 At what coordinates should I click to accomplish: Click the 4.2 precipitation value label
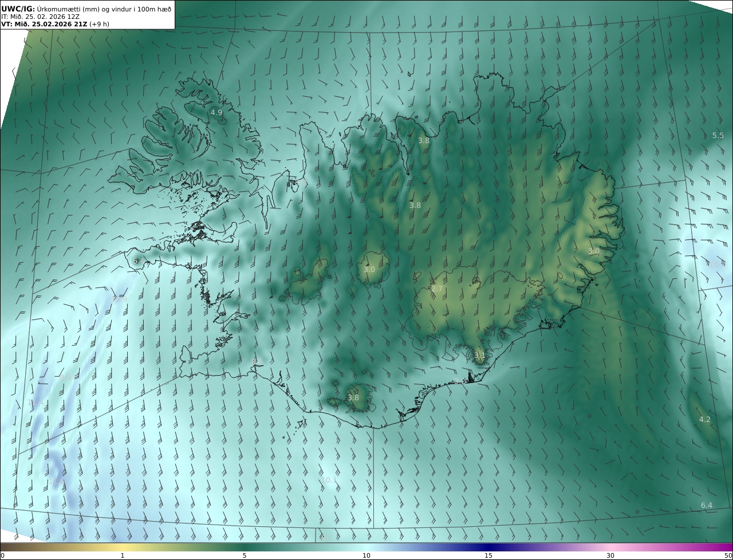pyautogui.click(x=705, y=420)
